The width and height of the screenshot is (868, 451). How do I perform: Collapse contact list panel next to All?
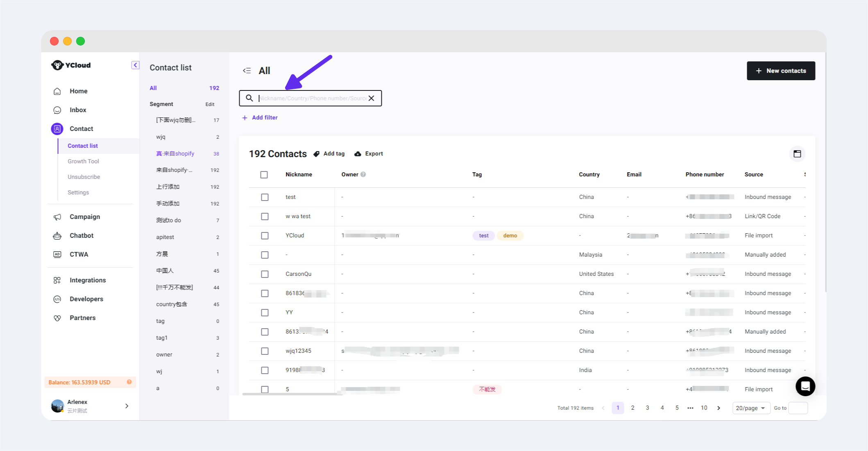(247, 71)
